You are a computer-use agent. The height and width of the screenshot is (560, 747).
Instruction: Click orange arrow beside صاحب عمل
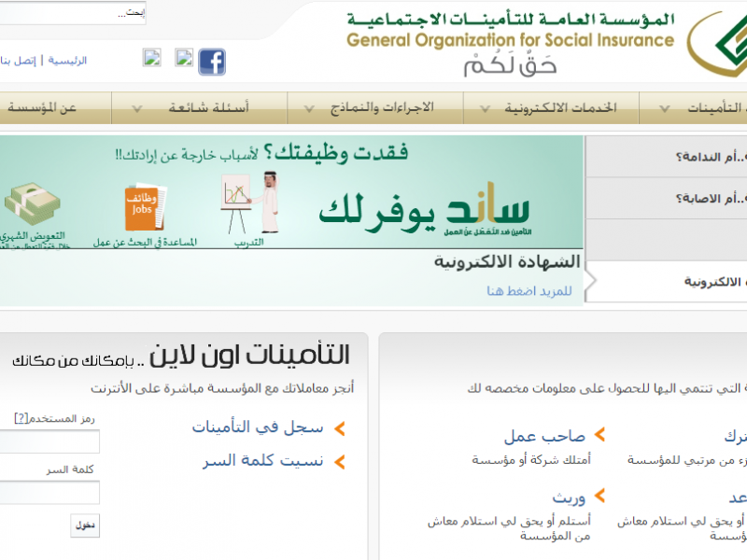pos(599,434)
